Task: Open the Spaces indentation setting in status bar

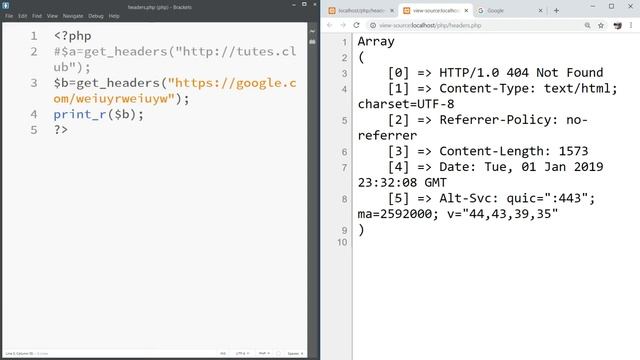Action: pyautogui.click(x=295, y=353)
